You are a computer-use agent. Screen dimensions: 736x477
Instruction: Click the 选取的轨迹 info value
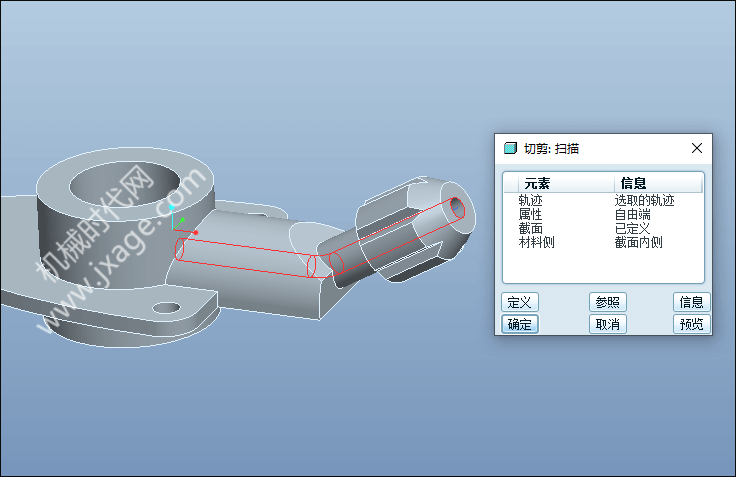click(x=644, y=200)
